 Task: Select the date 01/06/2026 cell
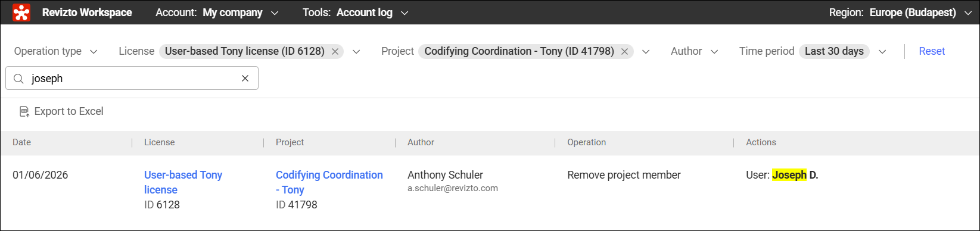click(x=40, y=175)
